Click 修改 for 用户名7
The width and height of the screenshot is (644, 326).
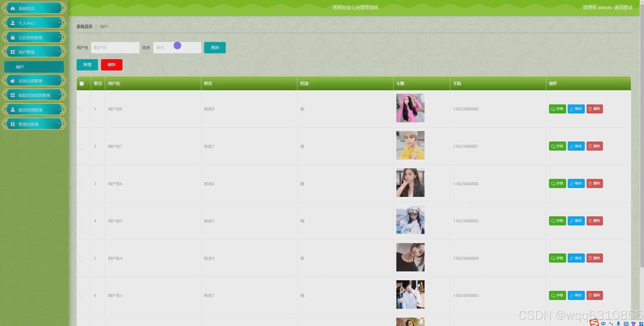click(x=576, y=146)
